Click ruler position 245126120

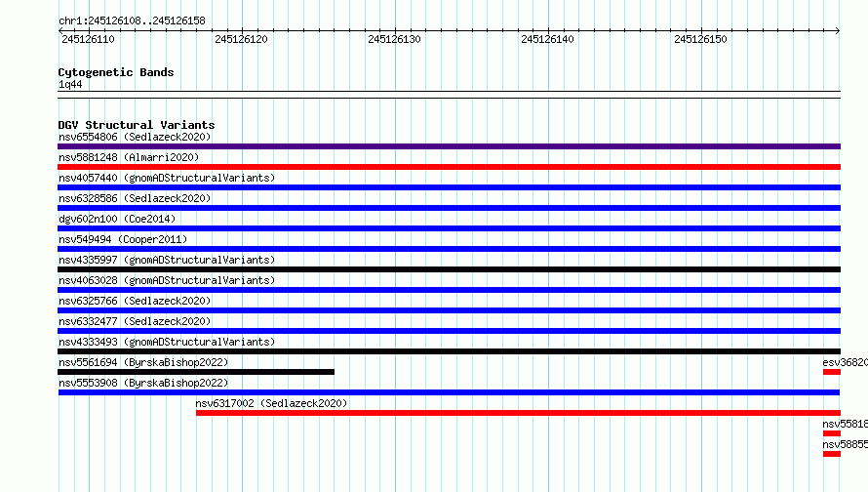(x=241, y=39)
